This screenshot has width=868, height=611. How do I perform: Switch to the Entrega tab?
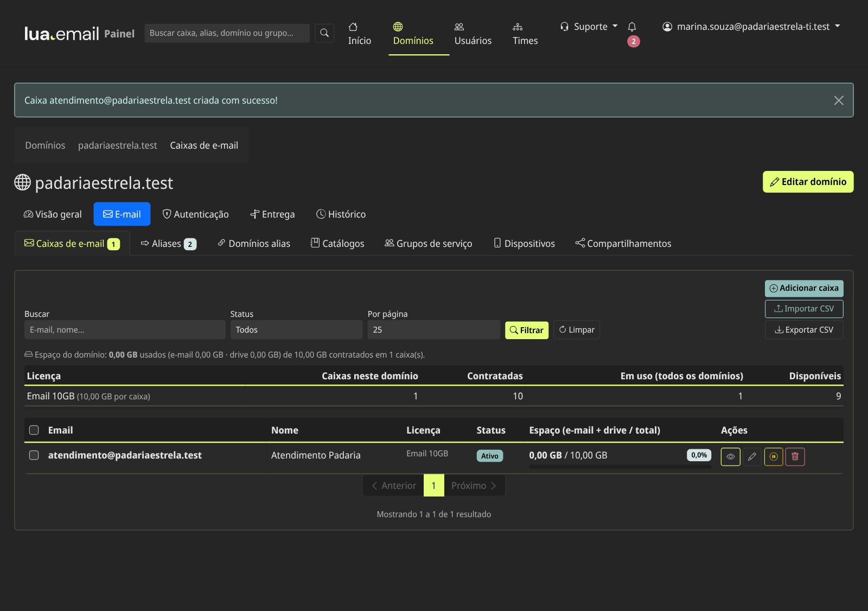point(272,214)
